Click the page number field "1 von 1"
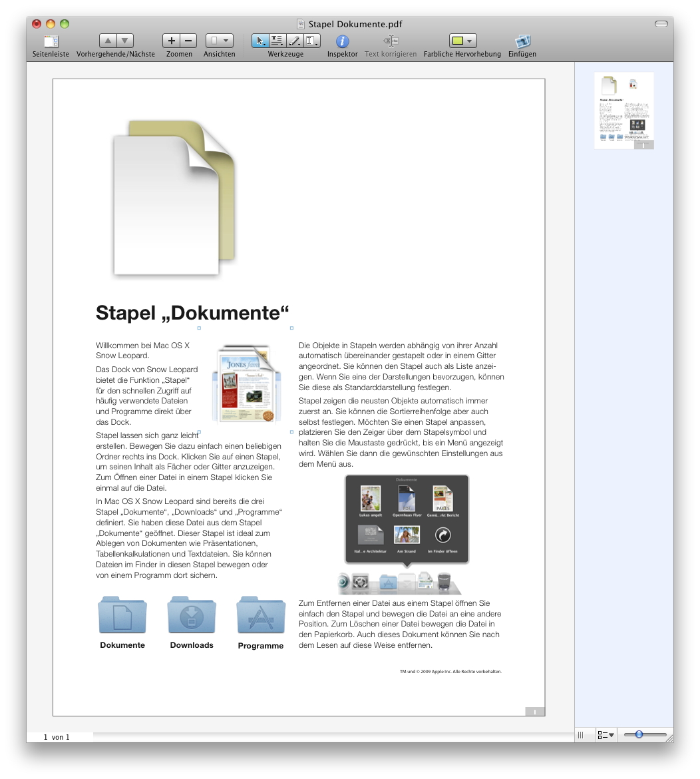Viewport: 700px width, 779px height. [x=57, y=737]
